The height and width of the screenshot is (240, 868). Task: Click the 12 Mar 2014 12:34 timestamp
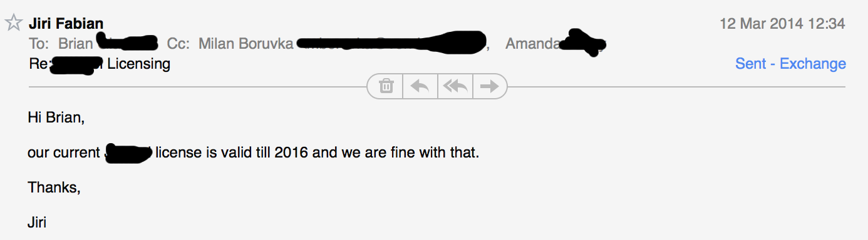tap(782, 24)
